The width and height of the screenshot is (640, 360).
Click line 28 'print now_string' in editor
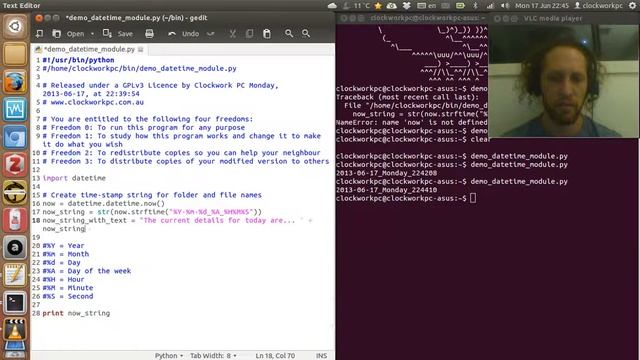76,313
